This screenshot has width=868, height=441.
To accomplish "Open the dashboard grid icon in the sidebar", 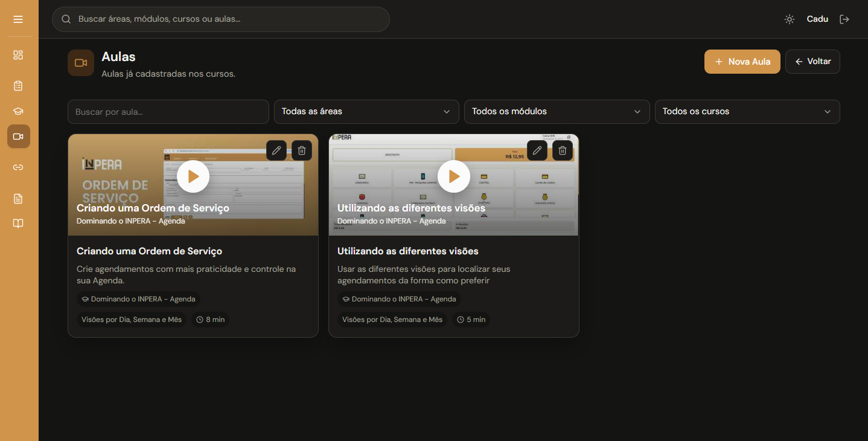I will (x=18, y=55).
